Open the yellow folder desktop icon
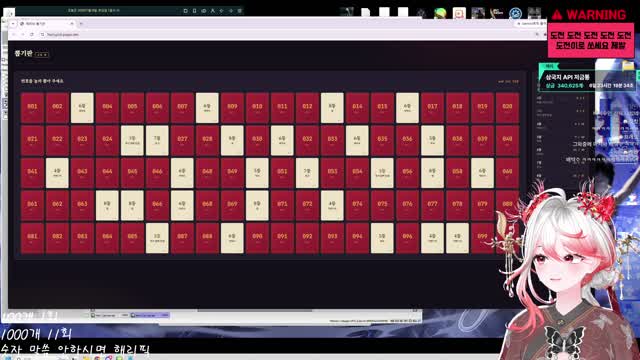 pos(628,66)
